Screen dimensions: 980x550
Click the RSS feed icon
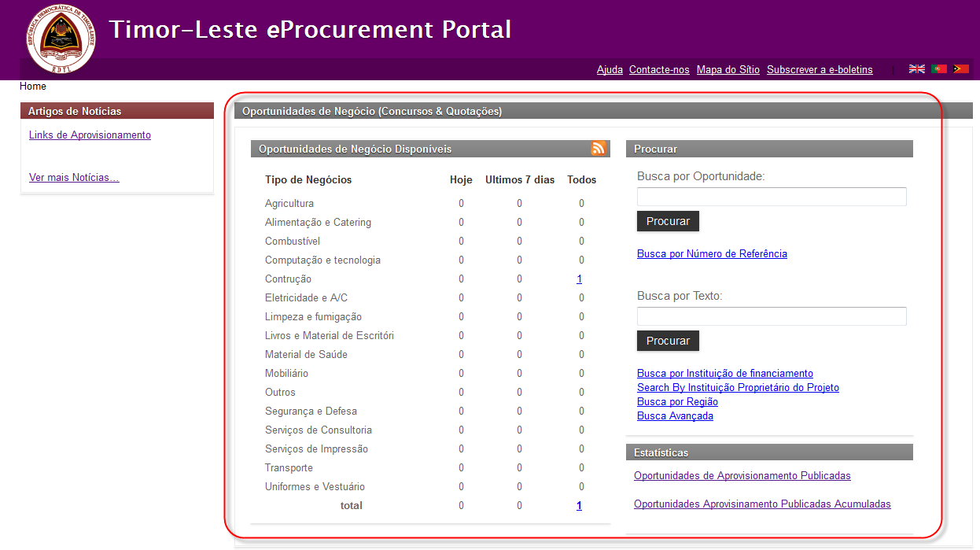599,148
